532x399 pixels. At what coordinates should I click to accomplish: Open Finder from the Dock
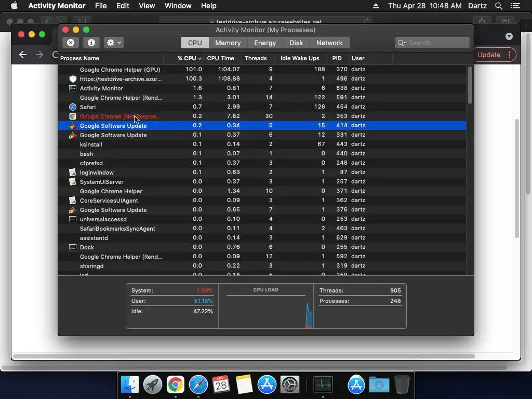(130, 384)
